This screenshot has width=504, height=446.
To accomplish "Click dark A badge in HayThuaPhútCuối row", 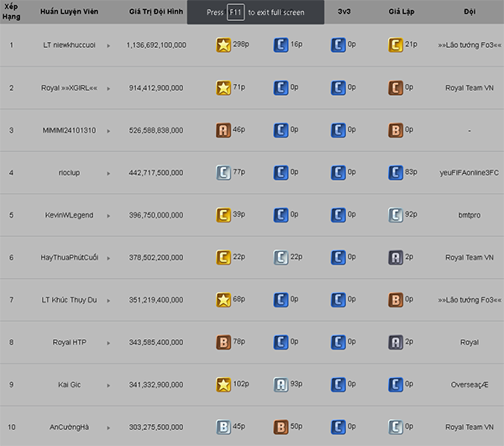I will tap(396, 257).
